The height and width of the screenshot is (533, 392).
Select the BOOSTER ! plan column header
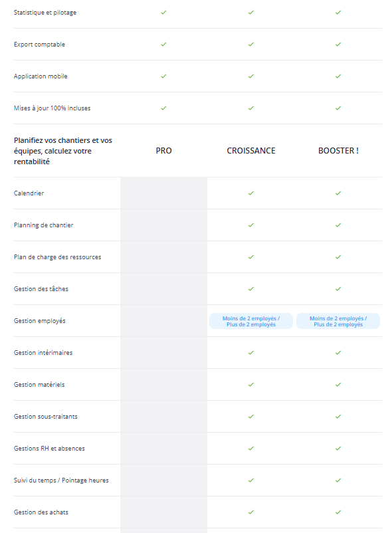pos(338,151)
